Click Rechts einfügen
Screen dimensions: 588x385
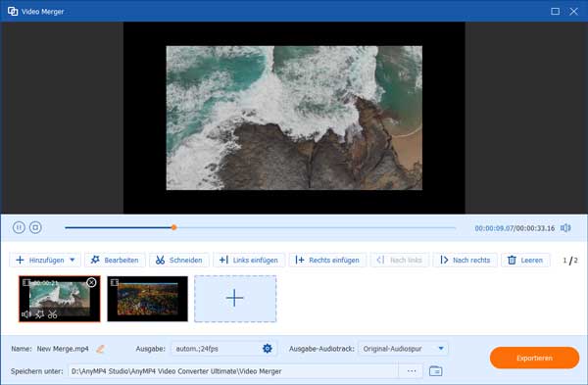pyautogui.click(x=327, y=260)
